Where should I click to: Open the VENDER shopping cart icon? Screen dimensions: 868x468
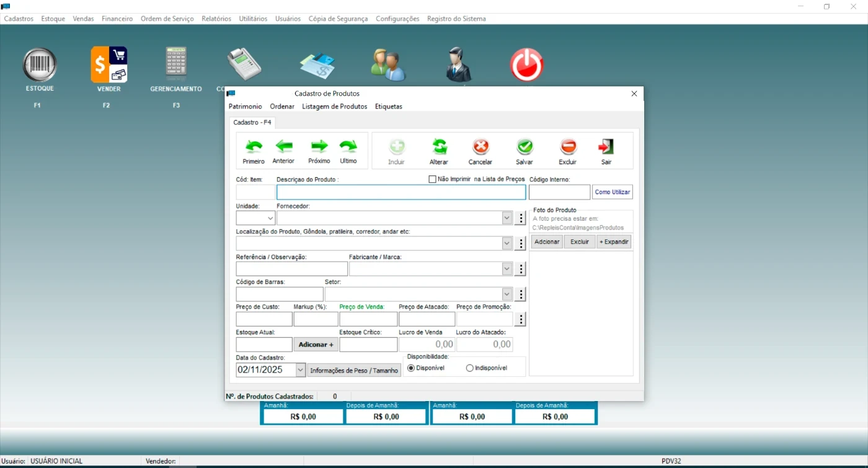click(109, 65)
